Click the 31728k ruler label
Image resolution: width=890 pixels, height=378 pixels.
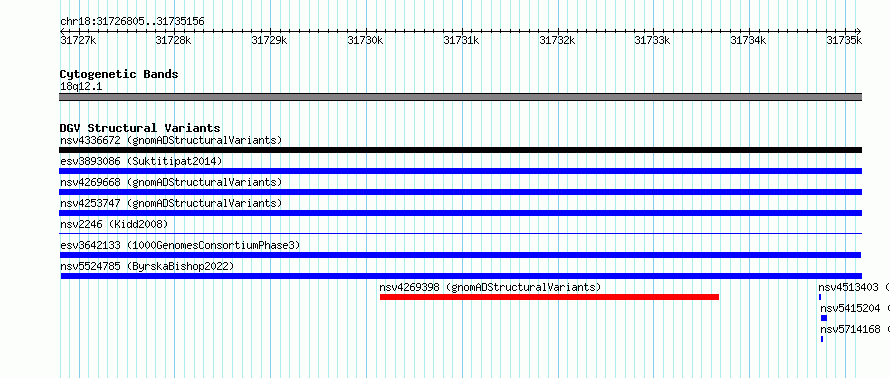point(174,40)
